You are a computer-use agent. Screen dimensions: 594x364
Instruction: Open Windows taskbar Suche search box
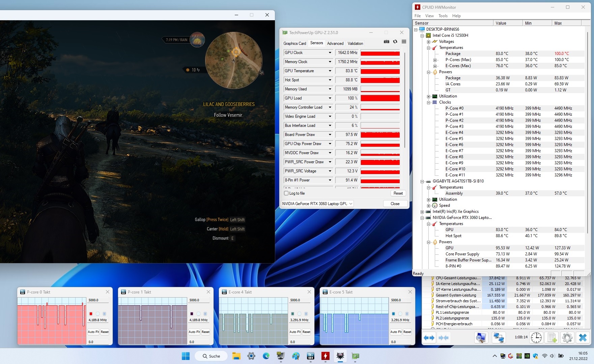coord(211,356)
